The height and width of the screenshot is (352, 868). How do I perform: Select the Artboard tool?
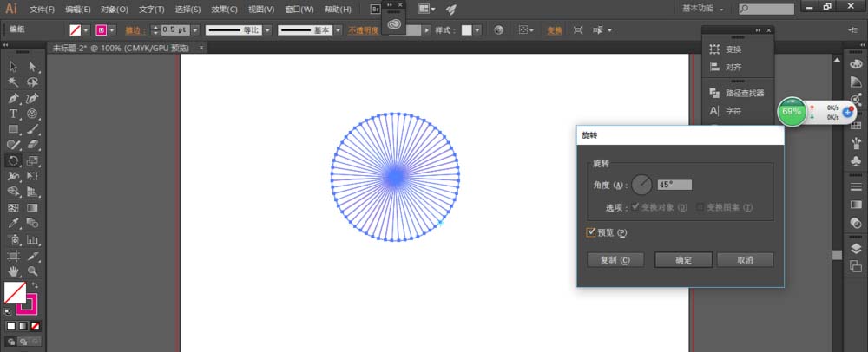tap(13, 255)
